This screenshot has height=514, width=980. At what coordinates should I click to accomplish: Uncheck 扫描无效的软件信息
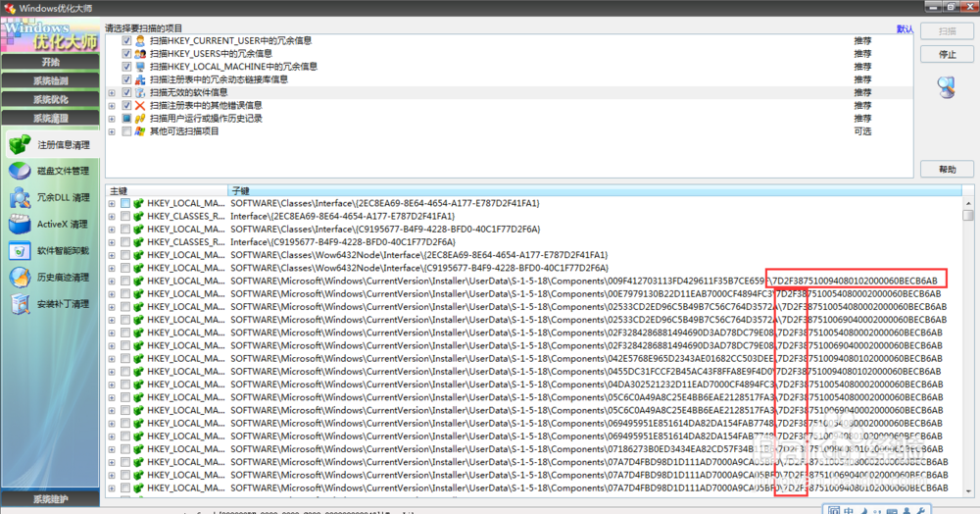coord(126,92)
